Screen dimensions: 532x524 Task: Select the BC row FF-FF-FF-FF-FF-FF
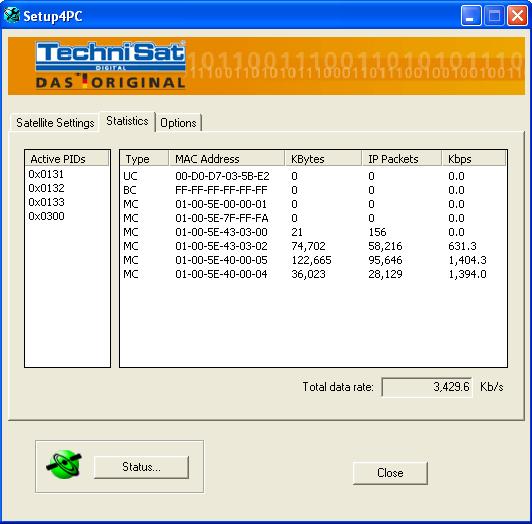tap(313, 190)
